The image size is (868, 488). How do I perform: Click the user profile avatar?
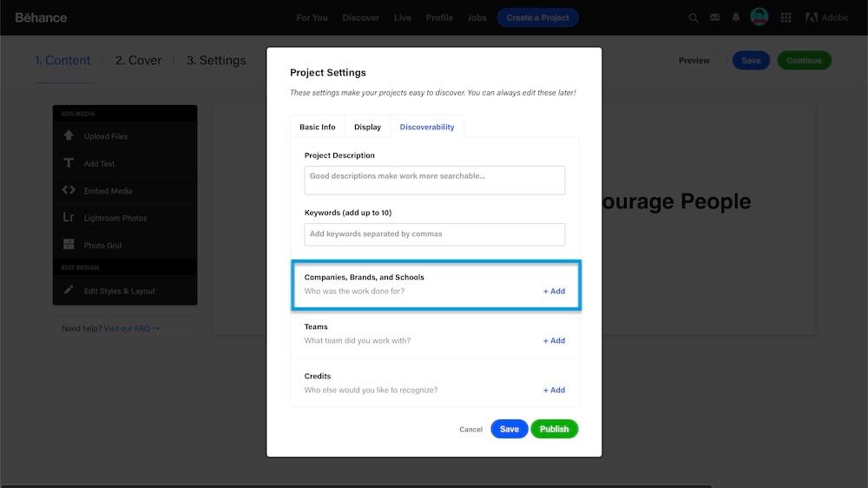[x=759, y=17]
